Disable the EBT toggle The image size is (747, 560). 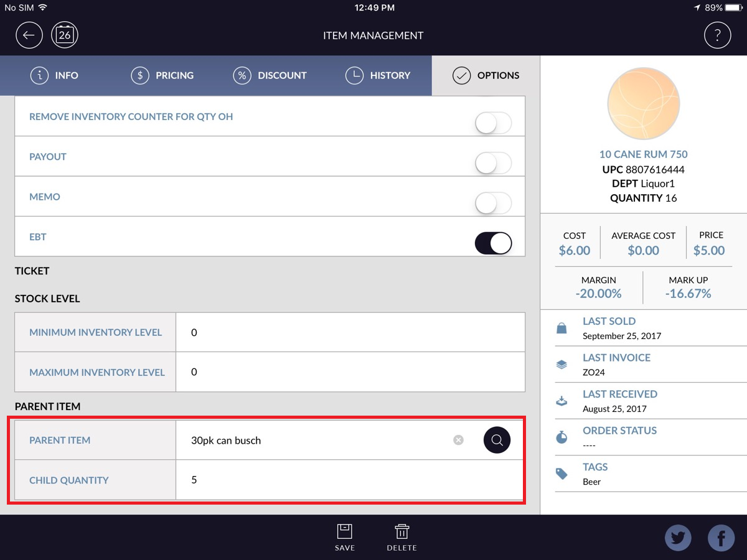click(493, 243)
